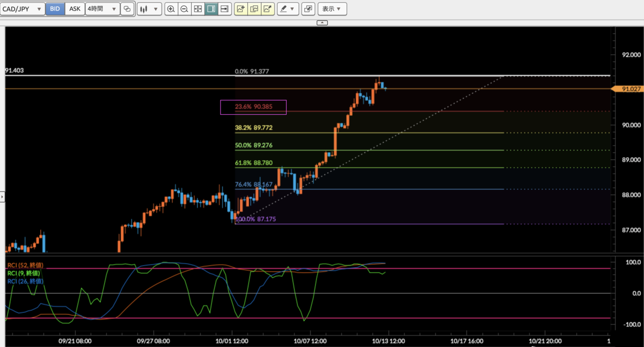Image resolution: width=644 pixels, height=347 pixels.
Task: Click the 10/13 12:00 time axis label
Action: 388,341
